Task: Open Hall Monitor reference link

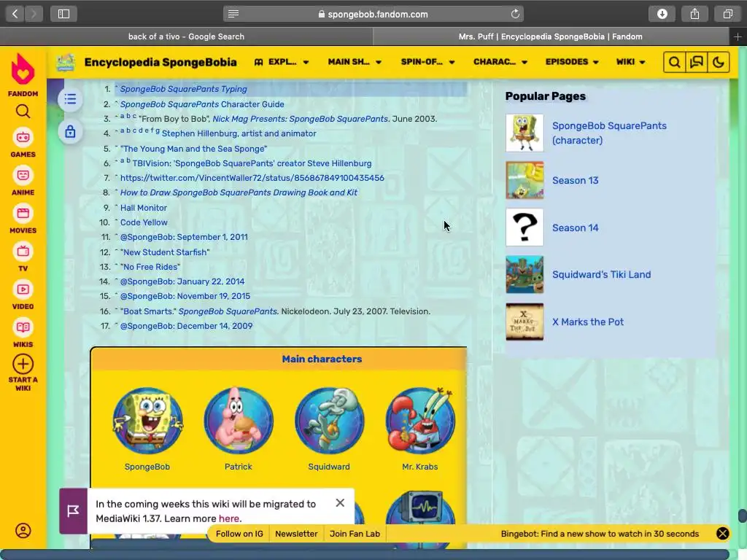Action: (144, 208)
